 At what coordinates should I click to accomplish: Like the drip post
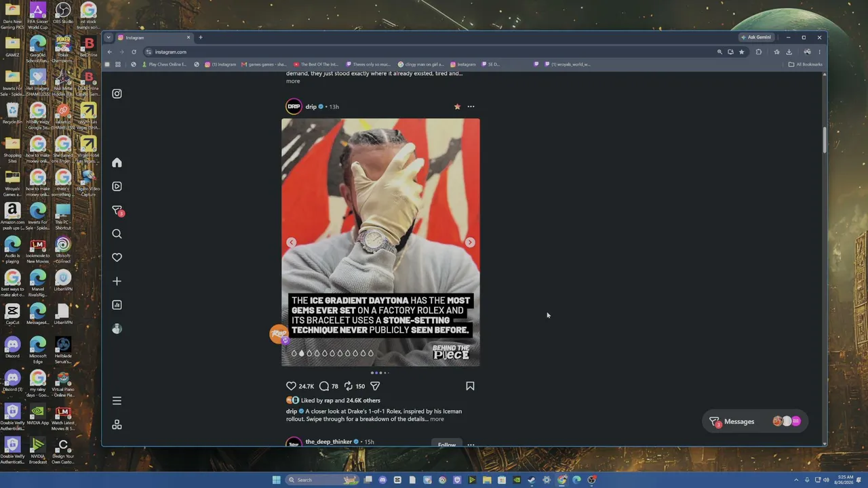click(291, 386)
